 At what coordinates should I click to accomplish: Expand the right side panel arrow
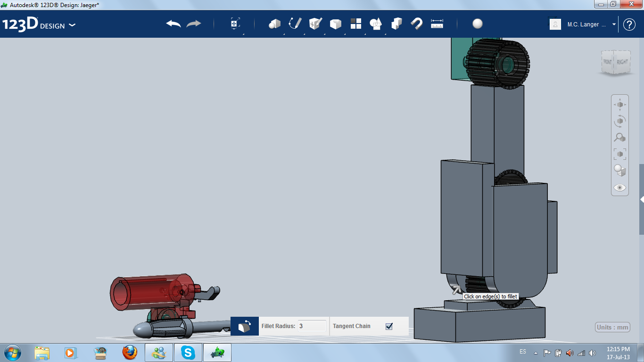(642, 199)
